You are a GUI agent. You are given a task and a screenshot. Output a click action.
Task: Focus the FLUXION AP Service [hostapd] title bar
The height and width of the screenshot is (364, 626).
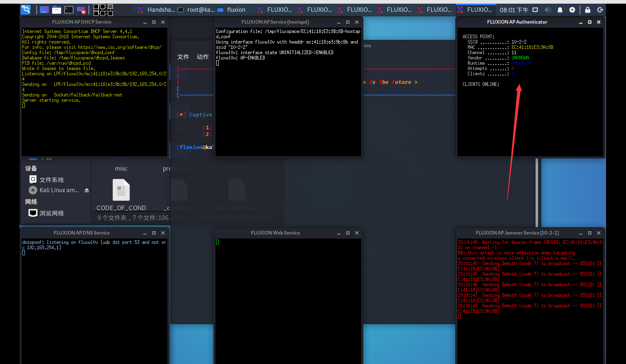tap(275, 22)
